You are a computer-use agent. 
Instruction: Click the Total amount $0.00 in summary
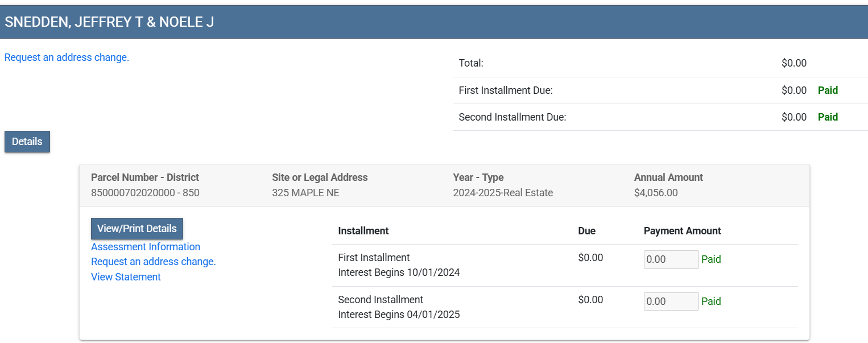tap(793, 63)
